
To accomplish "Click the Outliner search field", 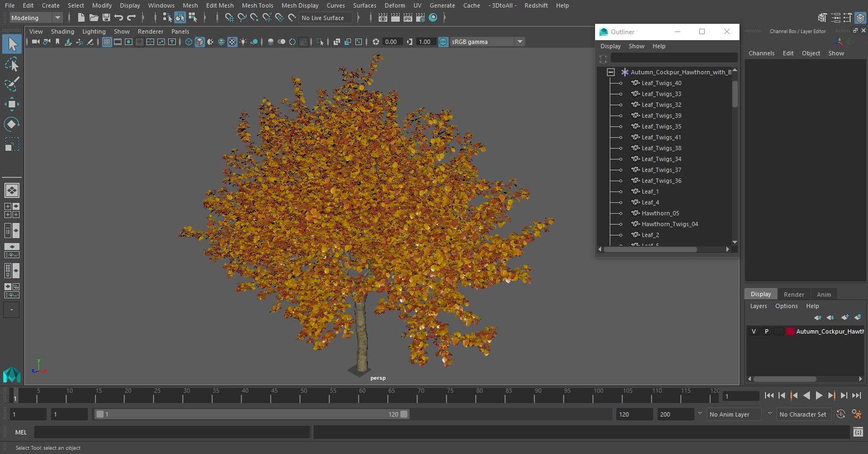I will click(x=673, y=58).
